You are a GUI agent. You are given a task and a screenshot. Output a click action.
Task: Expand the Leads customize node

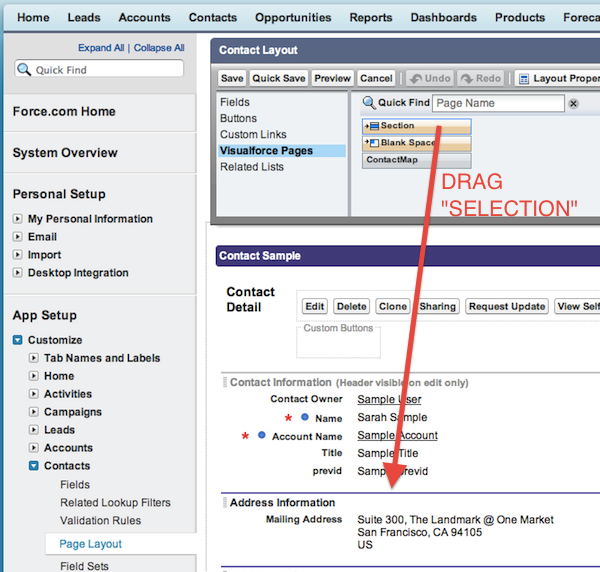pos(34,430)
